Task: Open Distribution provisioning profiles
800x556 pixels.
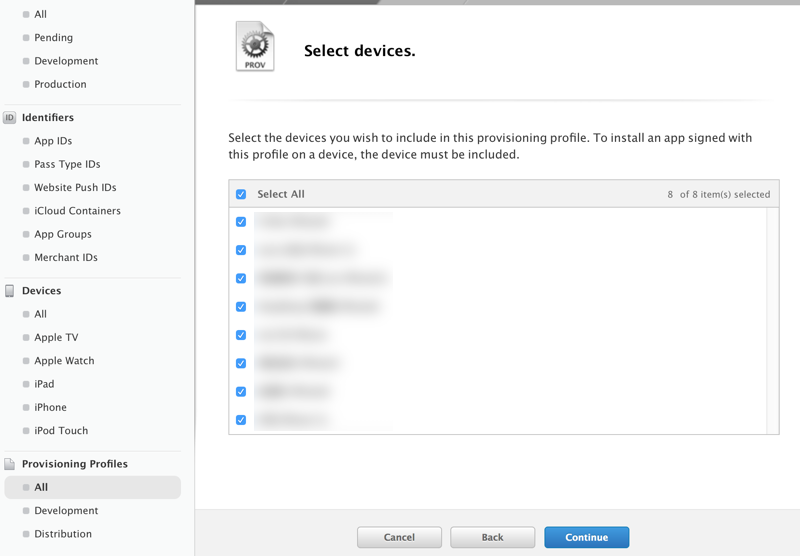Action: [63, 534]
